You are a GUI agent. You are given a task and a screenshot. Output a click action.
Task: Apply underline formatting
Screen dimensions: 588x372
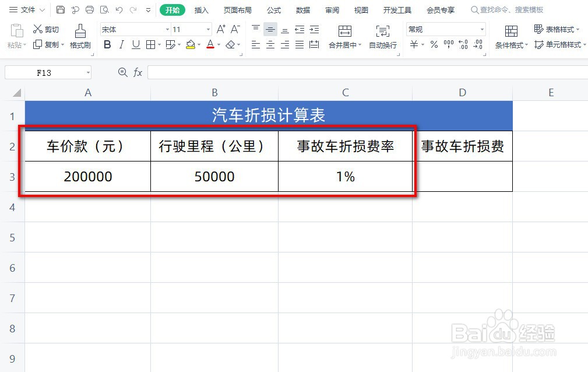tap(136, 44)
